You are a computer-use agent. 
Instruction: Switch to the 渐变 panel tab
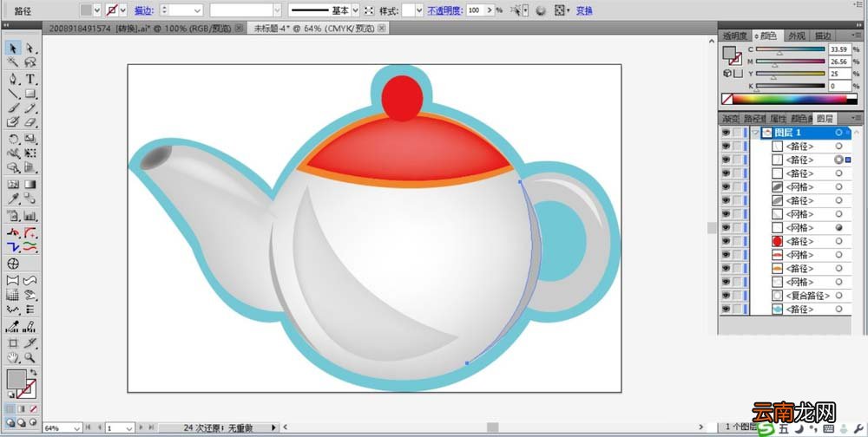pos(731,119)
